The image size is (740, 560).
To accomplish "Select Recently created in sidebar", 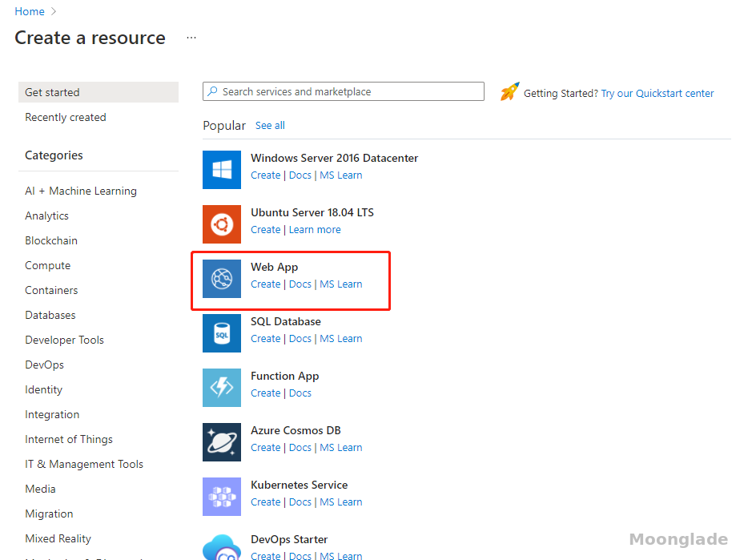I will click(66, 117).
